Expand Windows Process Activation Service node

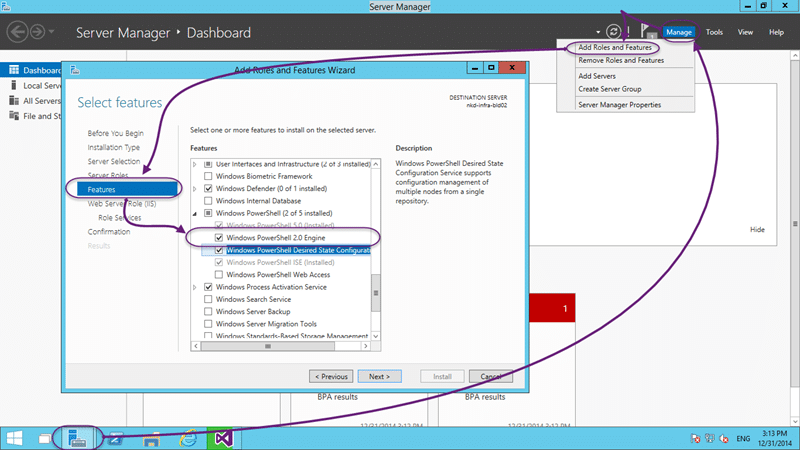tap(194, 287)
